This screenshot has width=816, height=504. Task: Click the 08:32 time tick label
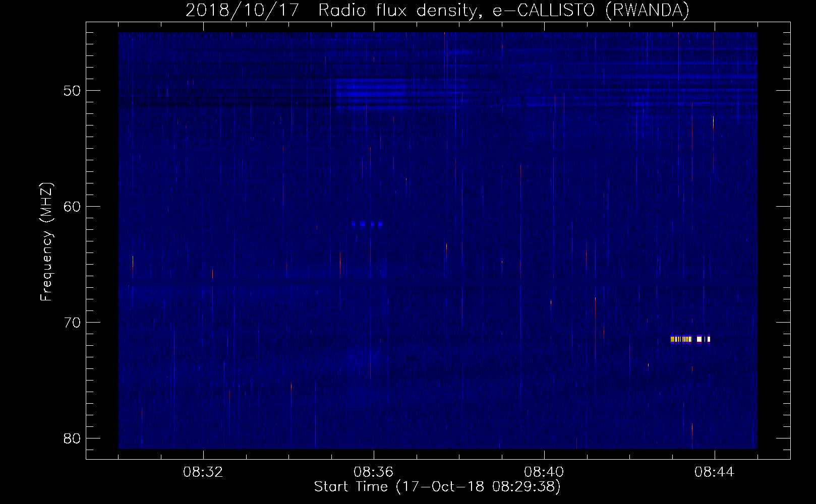(203, 472)
